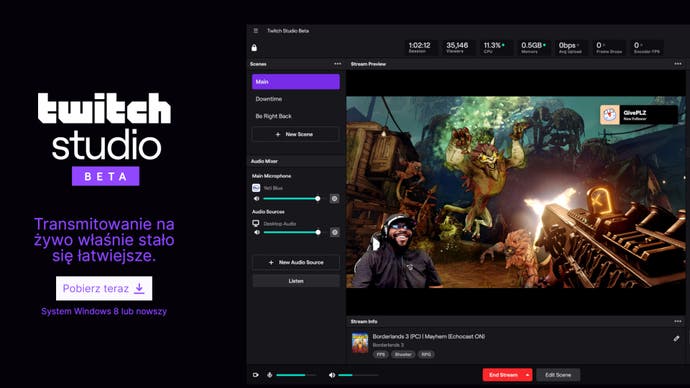Open the hamburger menu beside Twitch Studio Beta

pos(256,31)
